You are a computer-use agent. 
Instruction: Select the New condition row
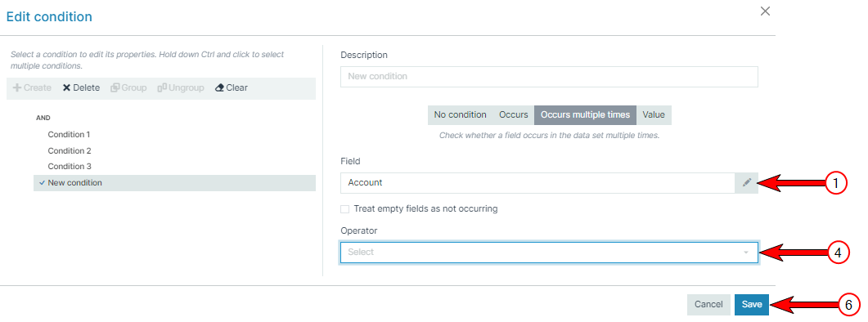174,183
